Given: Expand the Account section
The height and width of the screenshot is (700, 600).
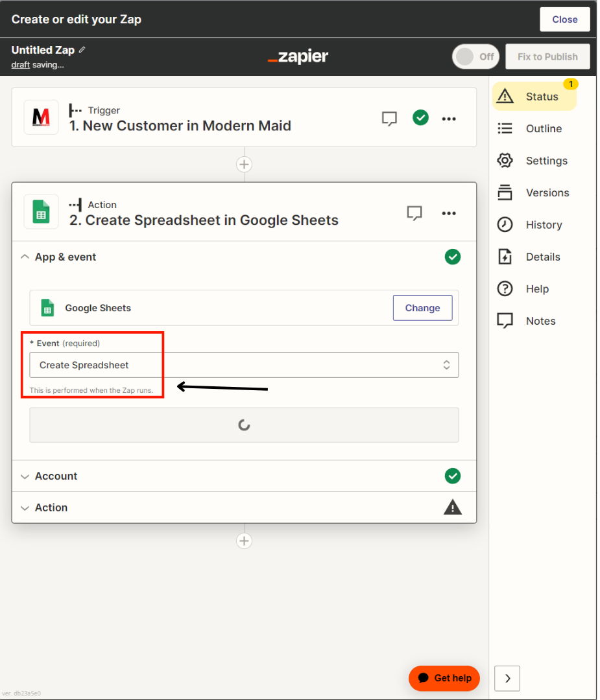Looking at the screenshot, I should [56, 476].
